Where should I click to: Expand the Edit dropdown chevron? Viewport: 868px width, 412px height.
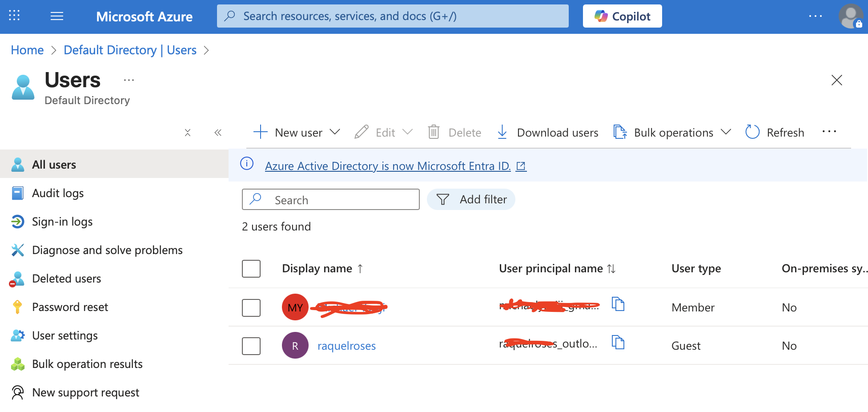pyautogui.click(x=408, y=132)
